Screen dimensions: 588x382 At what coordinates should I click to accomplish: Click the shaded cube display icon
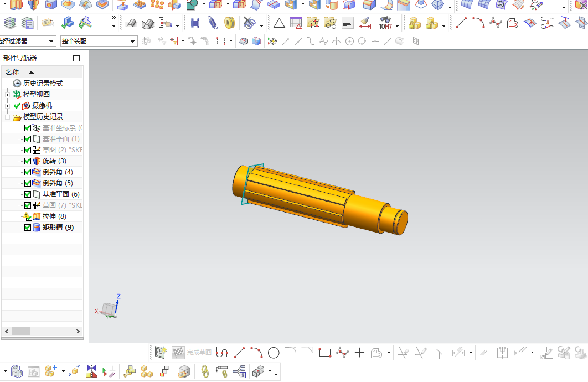256,41
